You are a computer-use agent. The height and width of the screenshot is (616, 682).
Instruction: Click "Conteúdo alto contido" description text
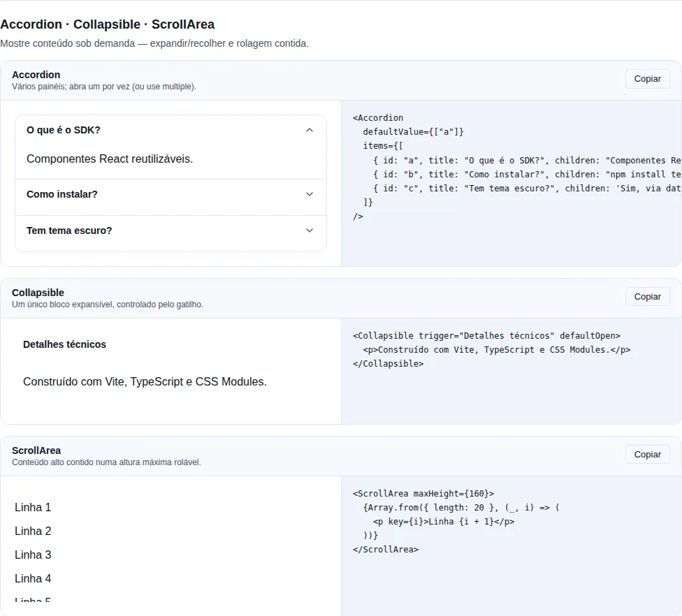click(x=106, y=462)
